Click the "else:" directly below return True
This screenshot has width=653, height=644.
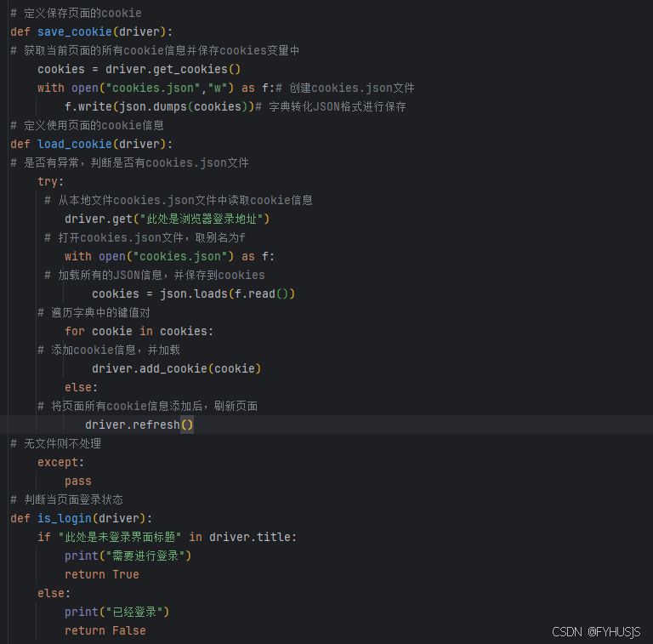point(54,594)
